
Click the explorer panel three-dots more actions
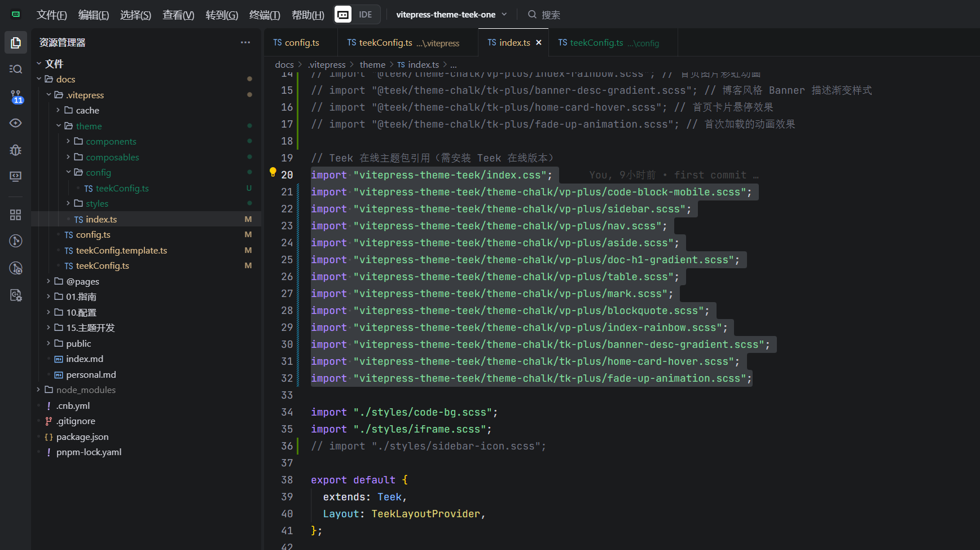click(x=245, y=42)
